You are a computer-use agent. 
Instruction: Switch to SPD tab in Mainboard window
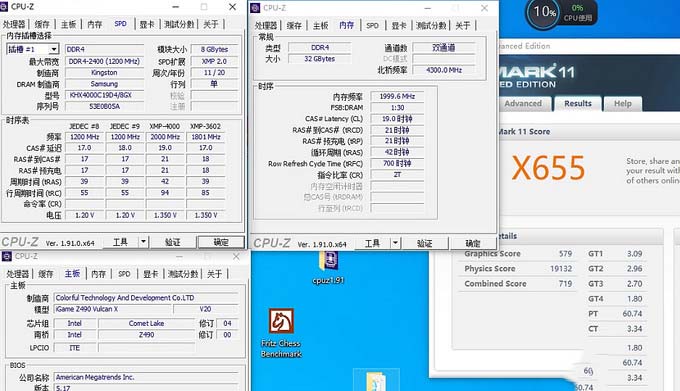point(124,274)
